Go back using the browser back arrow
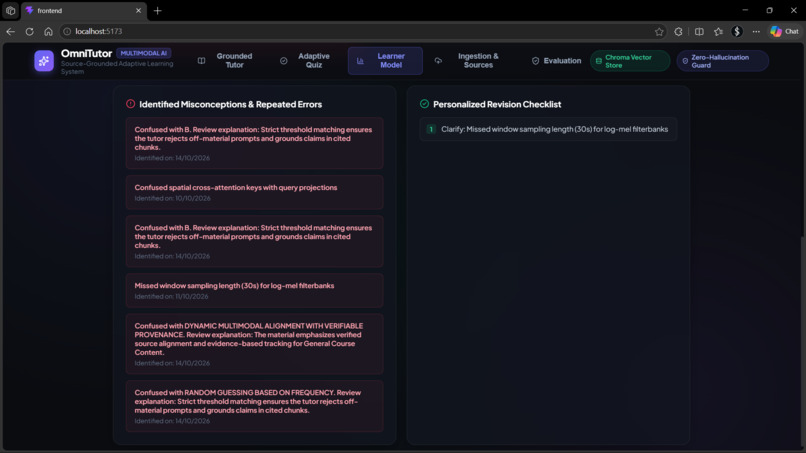806x453 pixels. (x=10, y=31)
